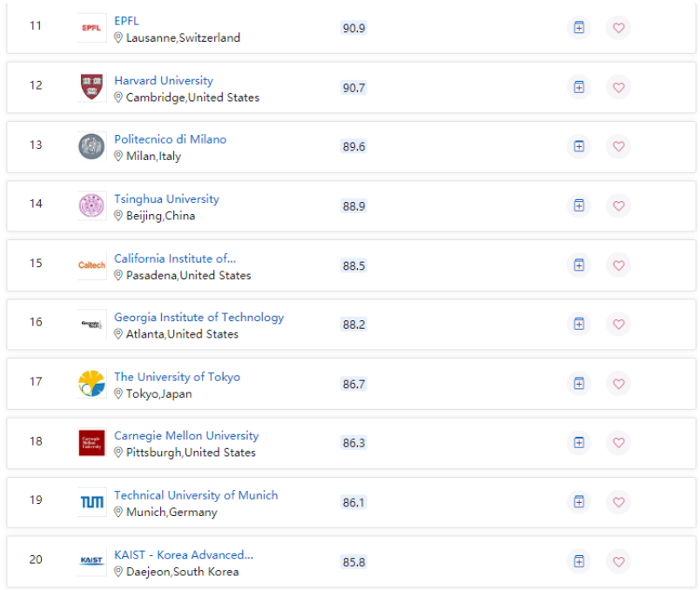This screenshot has height=590, width=700.
Task: Add Carnegie Mellon University to comparison
Action: click(x=578, y=442)
